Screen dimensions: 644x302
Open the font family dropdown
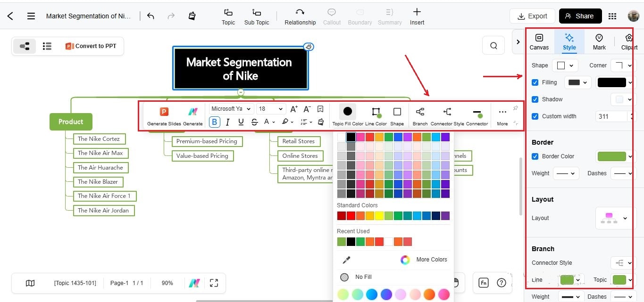[x=231, y=109]
